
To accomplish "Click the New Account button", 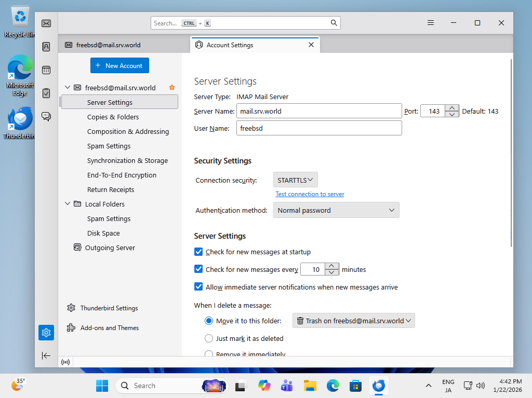I will [119, 65].
